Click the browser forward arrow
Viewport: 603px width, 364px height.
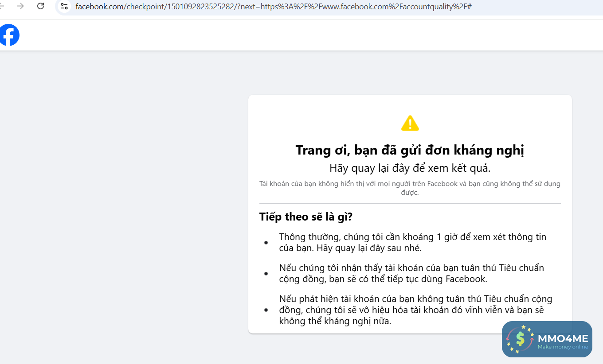click(x=20, y=6)
